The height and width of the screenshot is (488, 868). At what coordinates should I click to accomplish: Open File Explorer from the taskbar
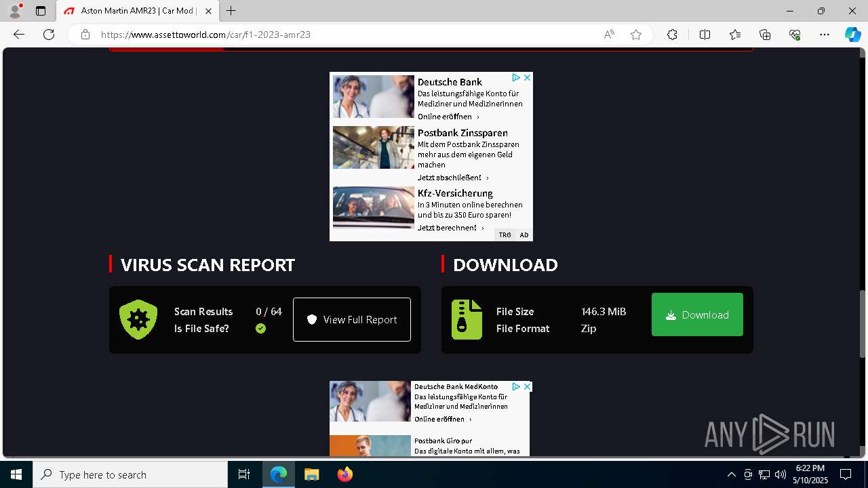311,474
